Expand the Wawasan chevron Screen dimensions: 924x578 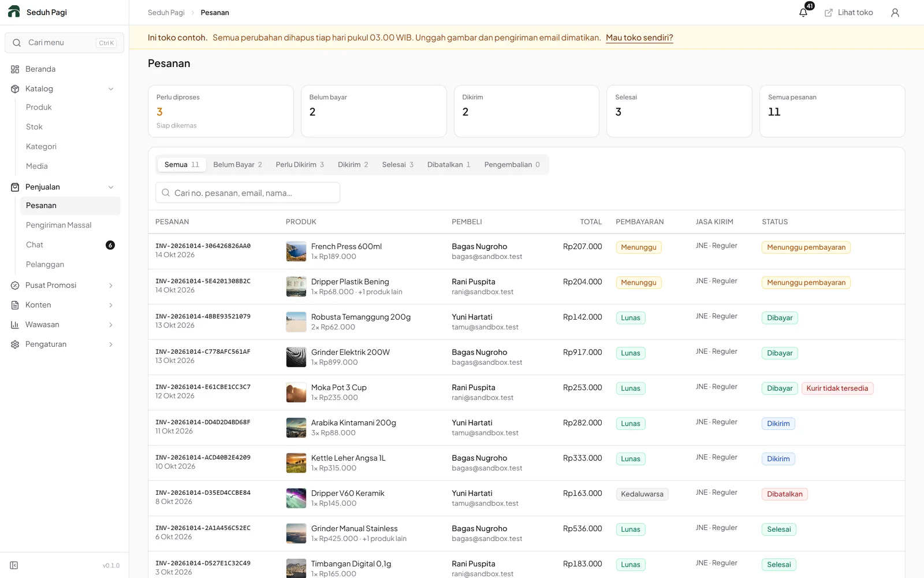[x=111, y=325]
